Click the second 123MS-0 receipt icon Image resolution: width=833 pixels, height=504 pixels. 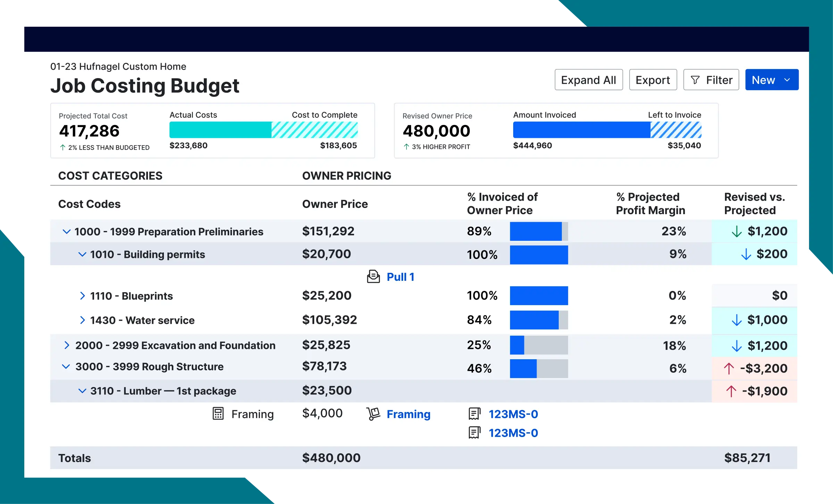(474, 433)
